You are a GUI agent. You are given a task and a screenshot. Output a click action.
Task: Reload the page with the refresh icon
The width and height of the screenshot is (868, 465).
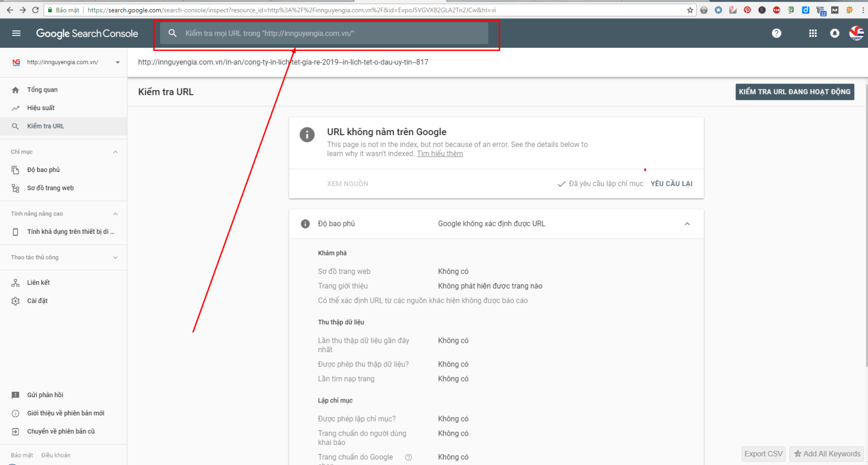35,10
